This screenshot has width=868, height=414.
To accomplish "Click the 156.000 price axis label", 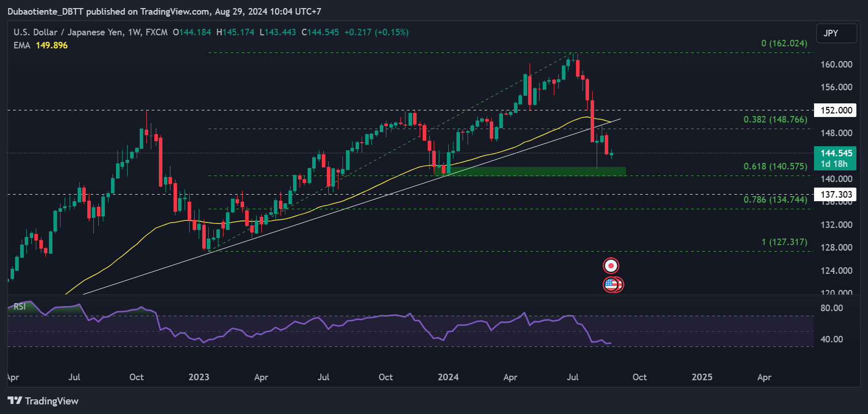I will pos(836,87).
